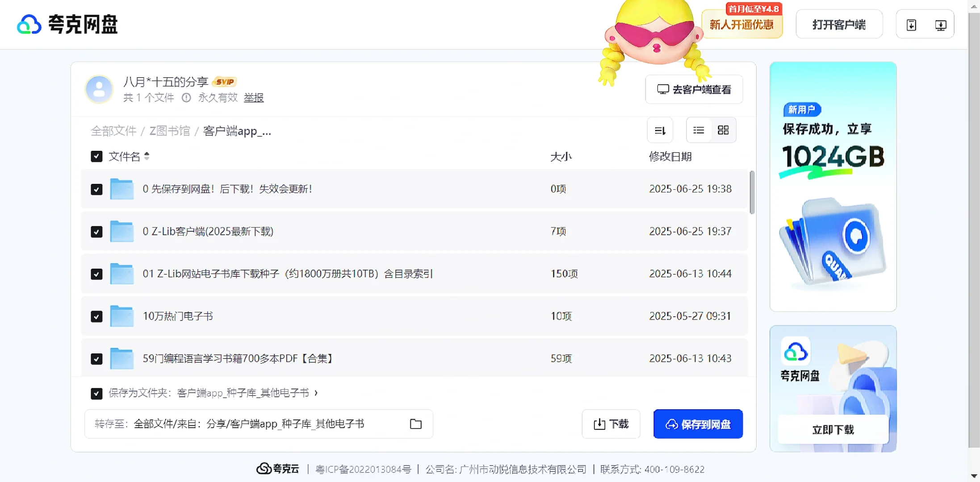Click the 举报 link
This screenshot has height=482, width=980.
tap(254, 97)
